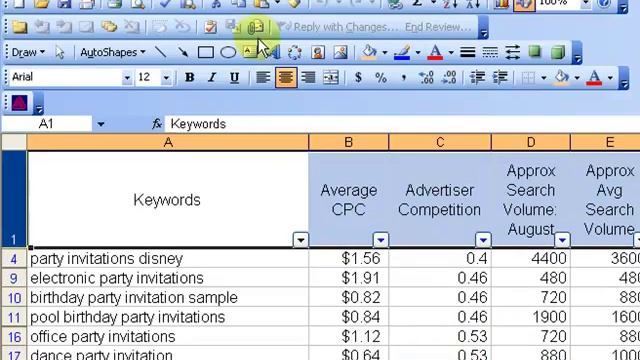Open Borders dropdown arrow
This screenshot has height=360, width=640.
click(x=544, y=78)
